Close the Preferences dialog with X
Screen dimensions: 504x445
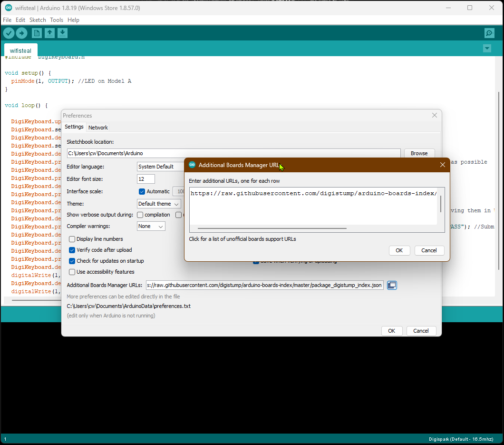tap(434, 115)
